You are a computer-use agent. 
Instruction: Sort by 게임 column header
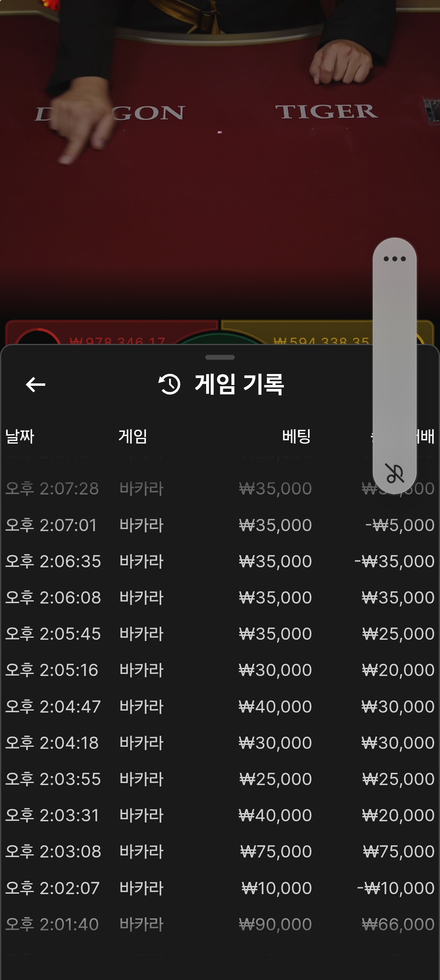click(133, 436)
